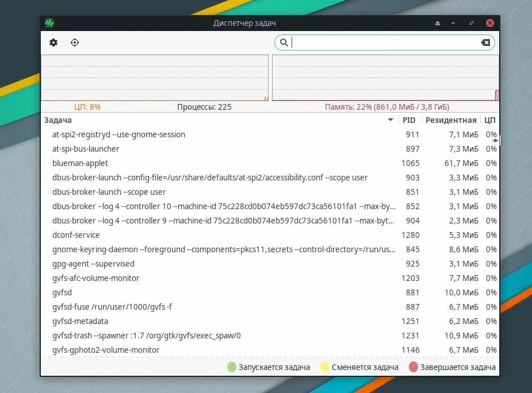Select the gvfsd process with PID 881
This screenshot has height=393, width=532.
[270, 292]
